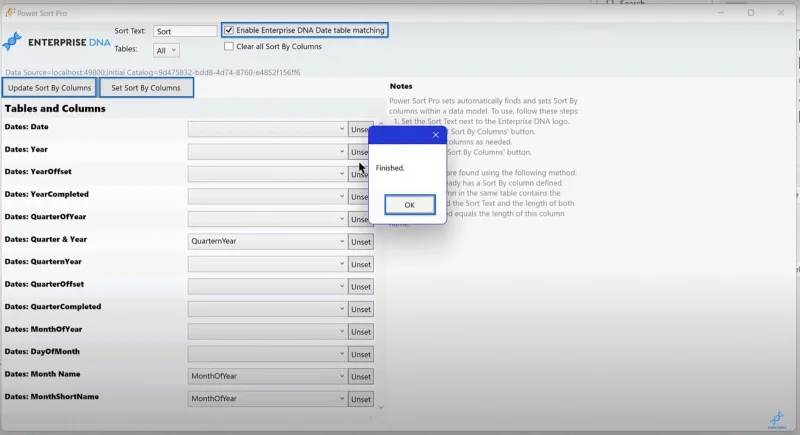Click the 'Finished.' message text

(x=390, y=168)
